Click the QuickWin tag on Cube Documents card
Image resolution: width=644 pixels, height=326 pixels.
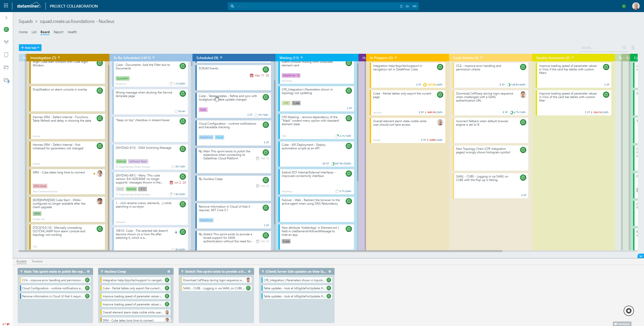pos(123,78)
